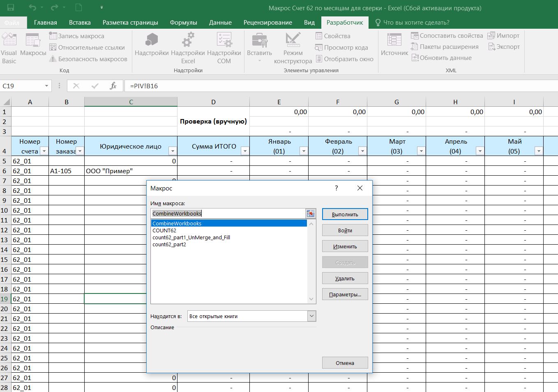
Task: Click the insert function fx icon
Action: click(x=113, y=86)
